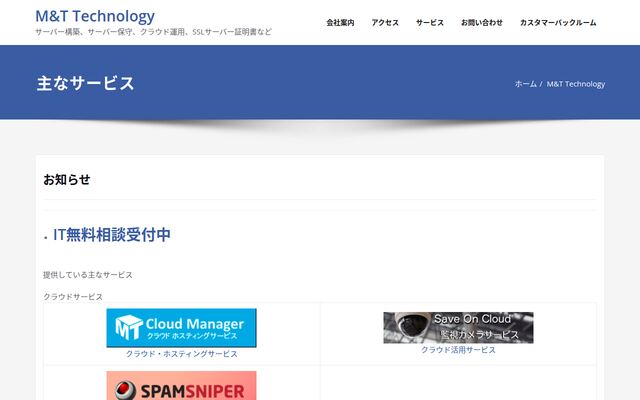Open the サービス menu
Viewport: 640px width, 400px height.
click(430, 23)
